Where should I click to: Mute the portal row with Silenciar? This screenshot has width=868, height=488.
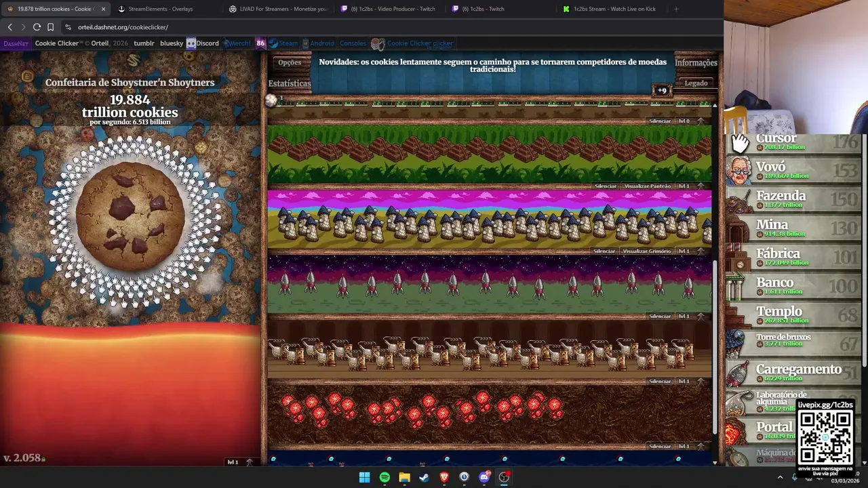coord(660,446)
